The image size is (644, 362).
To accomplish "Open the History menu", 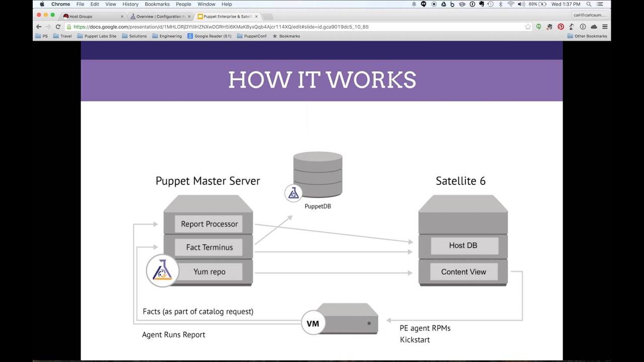I will click(x=130, y=4).
